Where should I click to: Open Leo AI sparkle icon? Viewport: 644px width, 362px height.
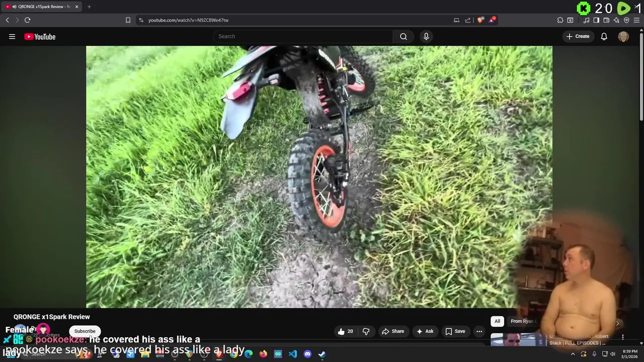pyautogui.click(x=616, y=20)
